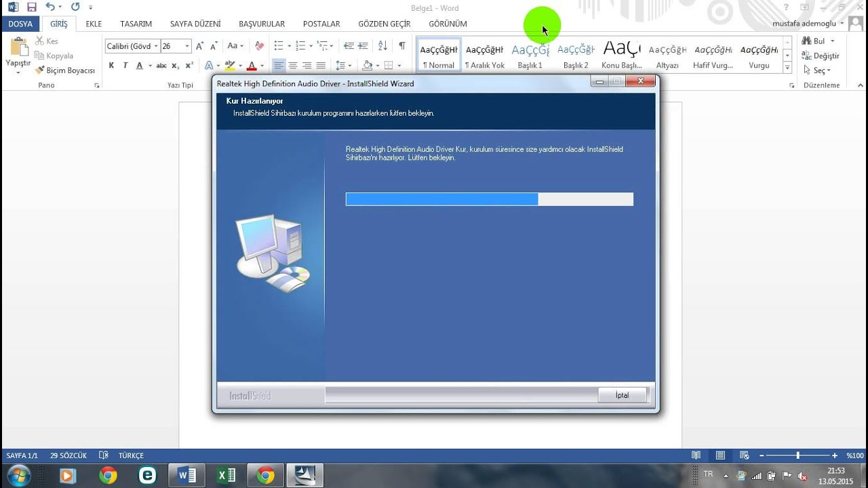Select align left paragraph icon

(x=279, y=66)
